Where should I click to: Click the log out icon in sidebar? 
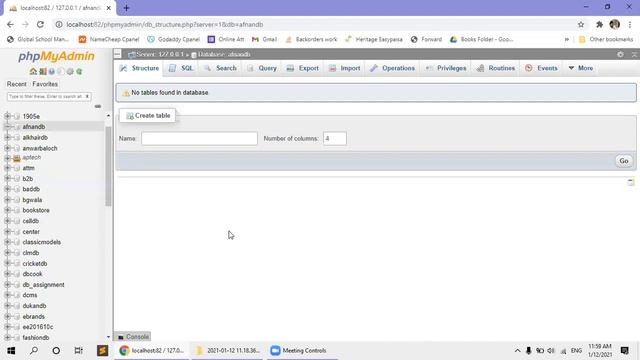coord(42,71)
